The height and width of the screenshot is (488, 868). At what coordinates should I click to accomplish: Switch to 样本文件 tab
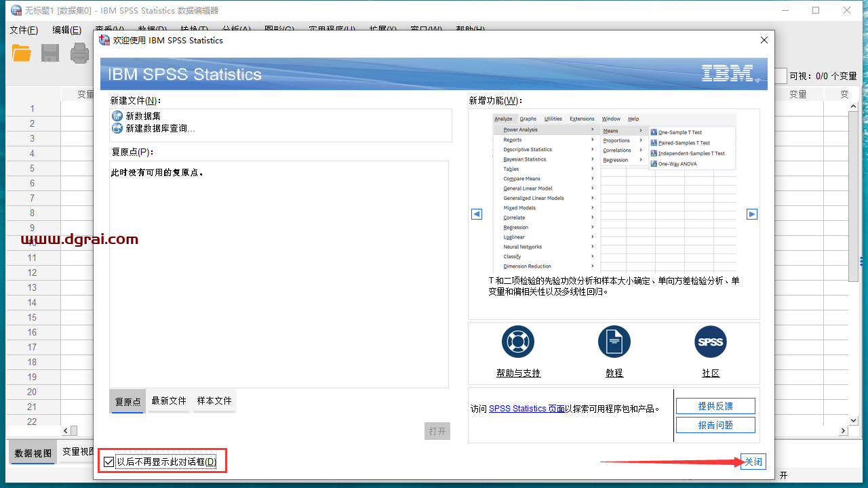[214, 401]
